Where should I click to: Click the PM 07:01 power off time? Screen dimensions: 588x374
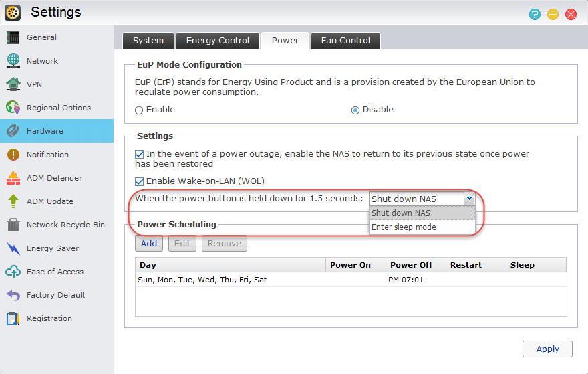point(406,280)
